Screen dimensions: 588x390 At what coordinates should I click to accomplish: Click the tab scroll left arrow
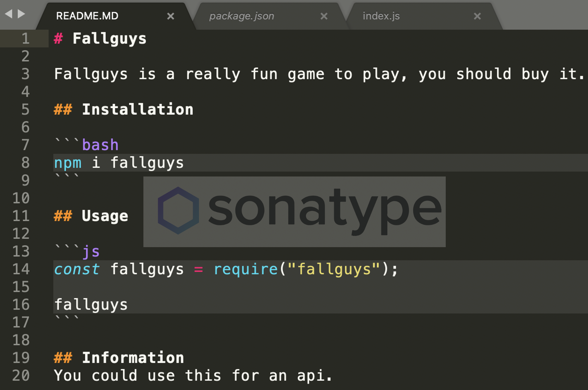click(8, 14)
